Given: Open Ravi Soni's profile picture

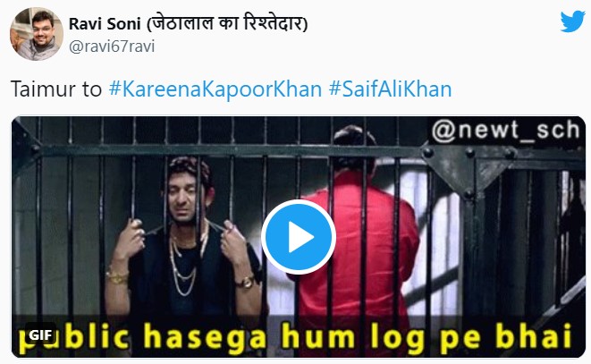Looking at the screenshot, I should 36,34.
